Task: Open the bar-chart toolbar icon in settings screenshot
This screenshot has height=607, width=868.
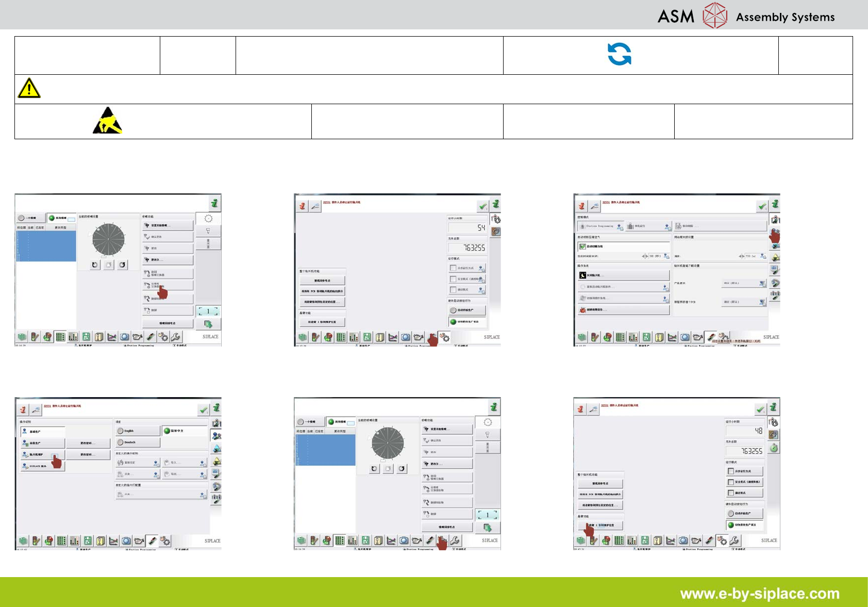Action: point(633,337)
